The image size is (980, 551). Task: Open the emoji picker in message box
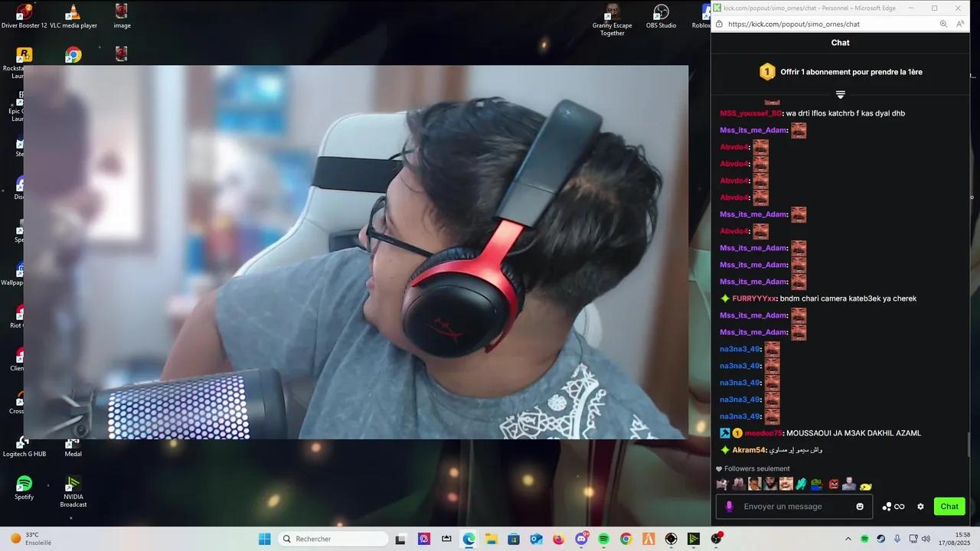tap(860, 507)
